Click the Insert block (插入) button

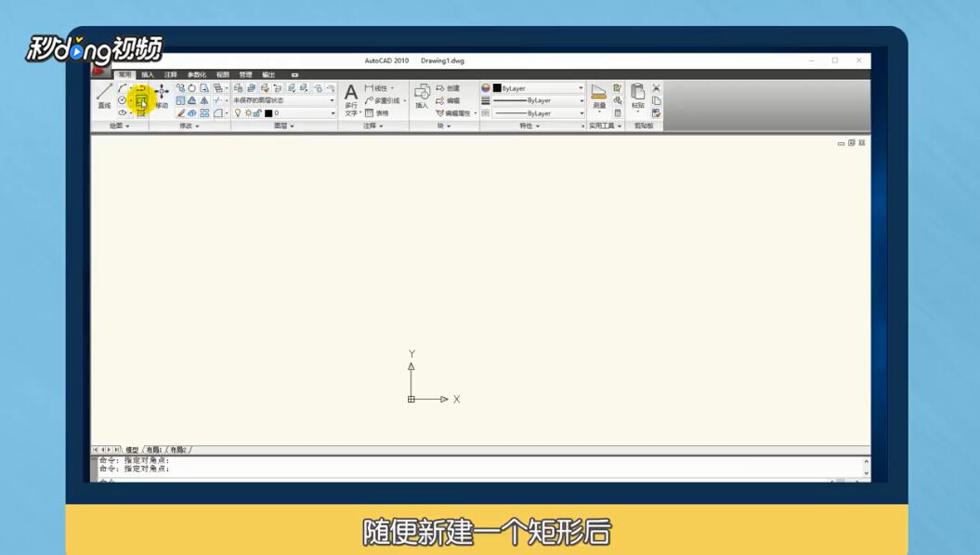(422, 97)
